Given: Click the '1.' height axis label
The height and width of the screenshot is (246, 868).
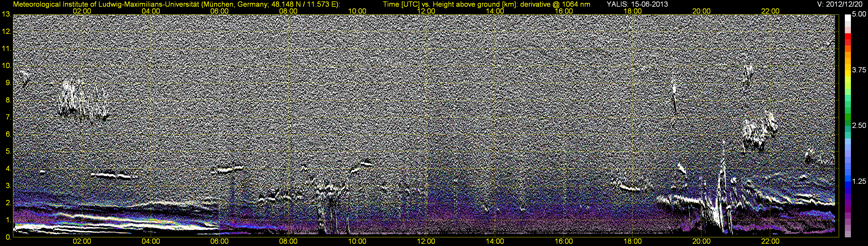Looking at the screenshot, I should point(8,220).
